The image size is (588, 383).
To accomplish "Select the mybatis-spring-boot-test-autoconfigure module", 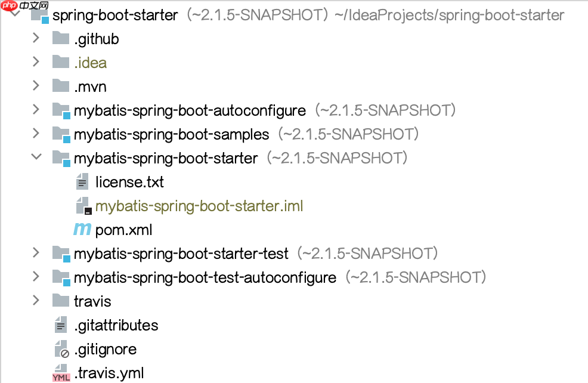I will [x=205, y=277].
